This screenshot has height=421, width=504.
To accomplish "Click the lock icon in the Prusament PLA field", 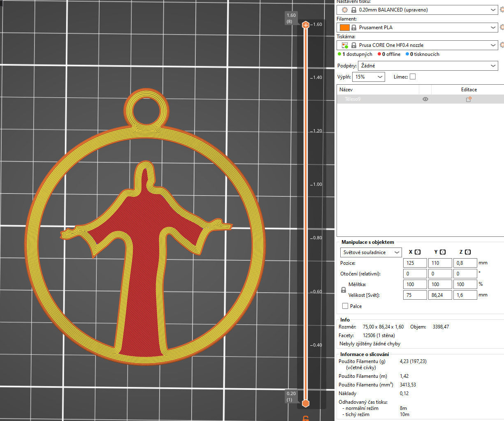I will tap(353, 28).
